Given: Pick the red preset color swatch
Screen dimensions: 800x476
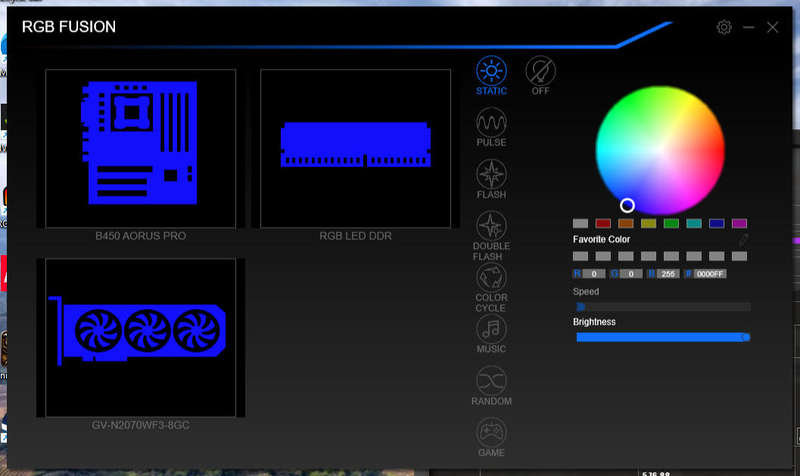Looking at the screenshot, I should (603, 223).
